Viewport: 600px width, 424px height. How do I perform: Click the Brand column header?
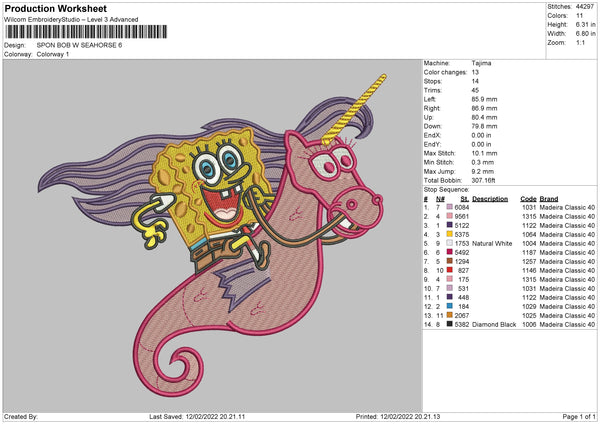click(551, 199)
